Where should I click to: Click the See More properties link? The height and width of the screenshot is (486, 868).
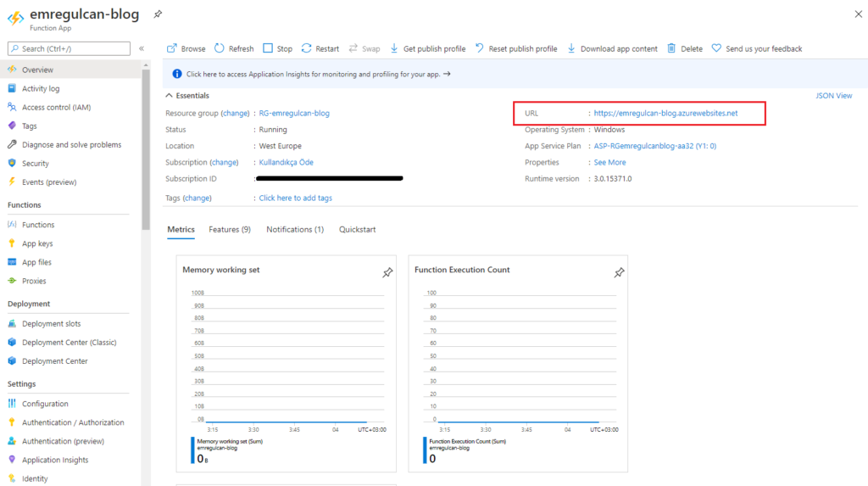coord(610,162)
